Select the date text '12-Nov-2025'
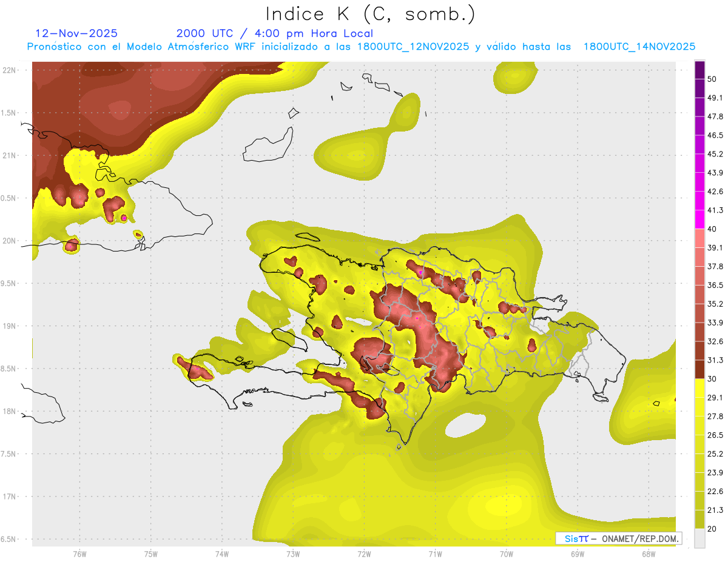 [77, 33]
